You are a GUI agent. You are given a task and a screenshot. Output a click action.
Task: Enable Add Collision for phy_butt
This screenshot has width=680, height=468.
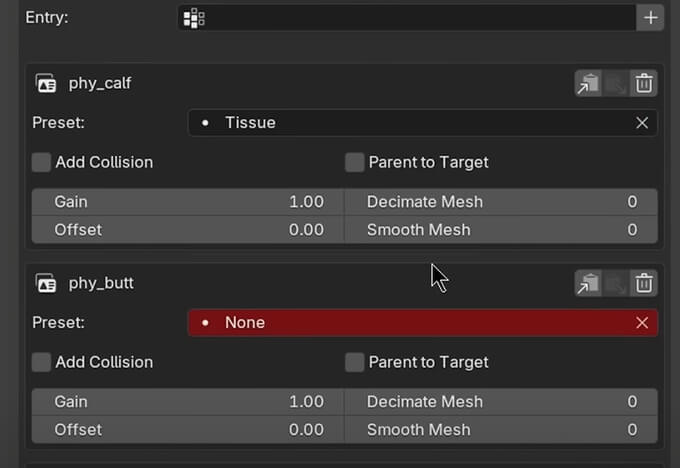coord(42,362)
